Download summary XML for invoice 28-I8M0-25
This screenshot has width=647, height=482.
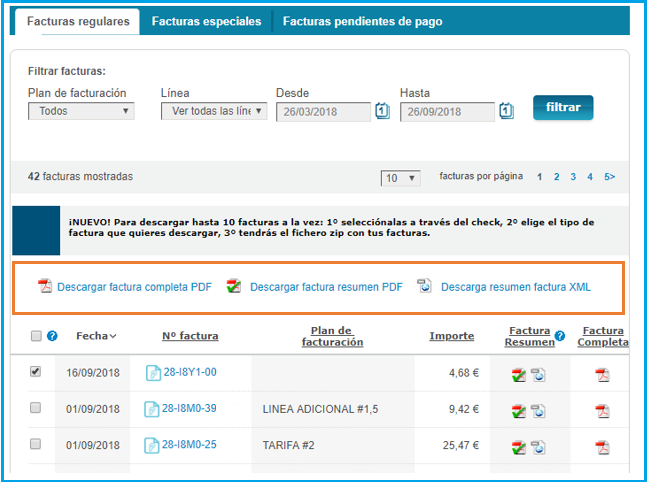click(x=538, y=448)
